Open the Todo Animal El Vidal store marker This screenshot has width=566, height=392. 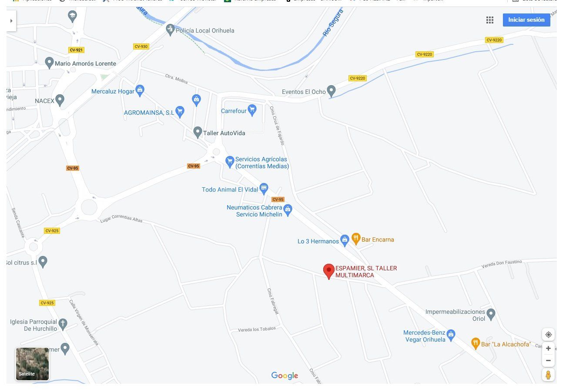pyautogui.click(x=264, y=189)
